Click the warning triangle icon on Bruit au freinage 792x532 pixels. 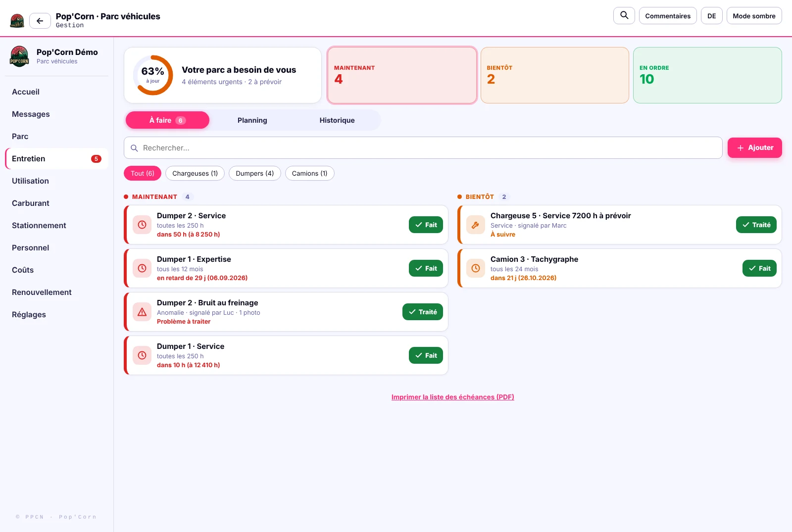[x=142, y=312]
